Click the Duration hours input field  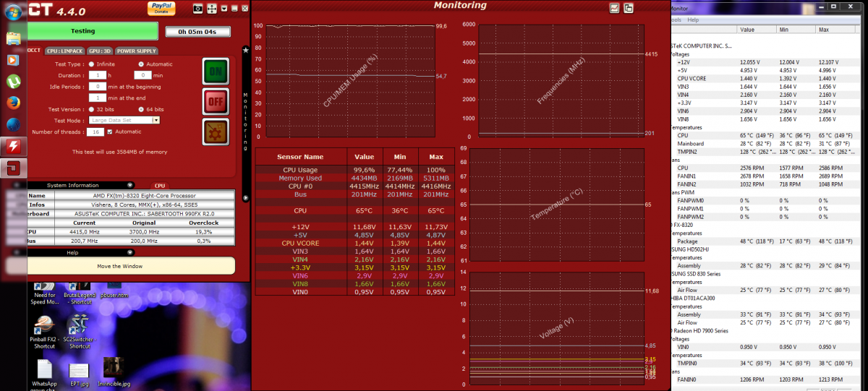(98, 75)
